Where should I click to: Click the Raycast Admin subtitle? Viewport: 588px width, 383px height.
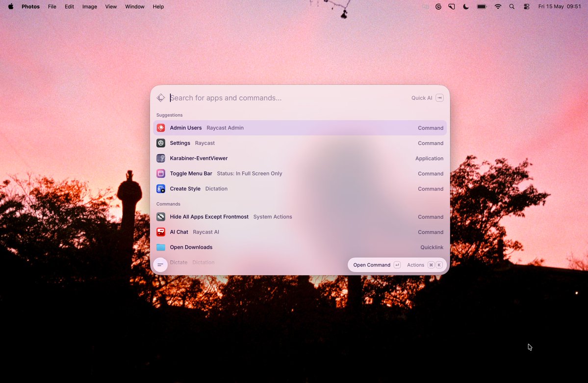225,128
